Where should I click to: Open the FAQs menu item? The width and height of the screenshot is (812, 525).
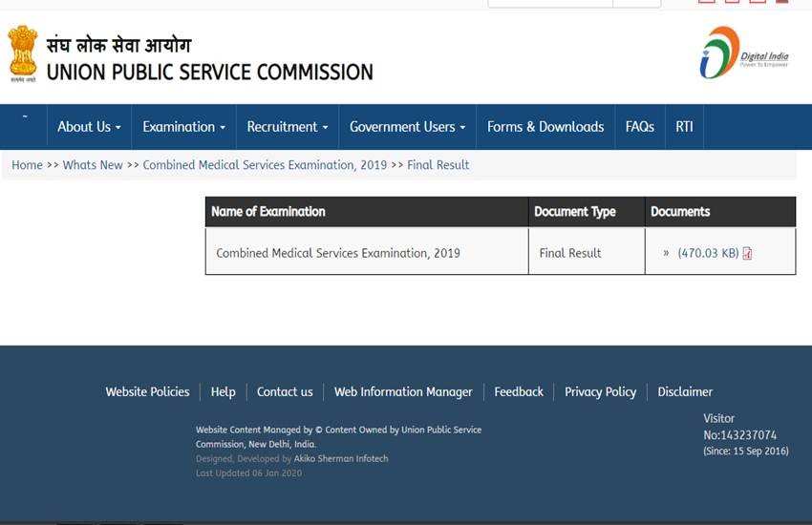639,127
